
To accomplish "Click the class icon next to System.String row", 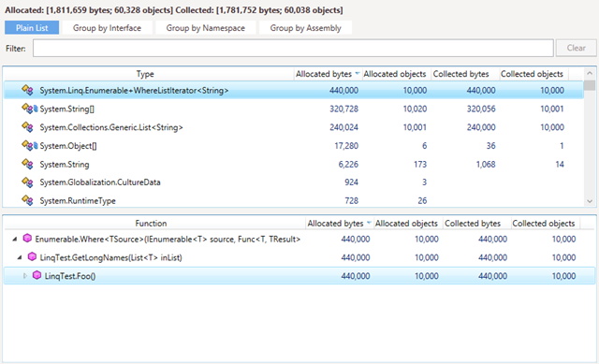I will [27, 164].
